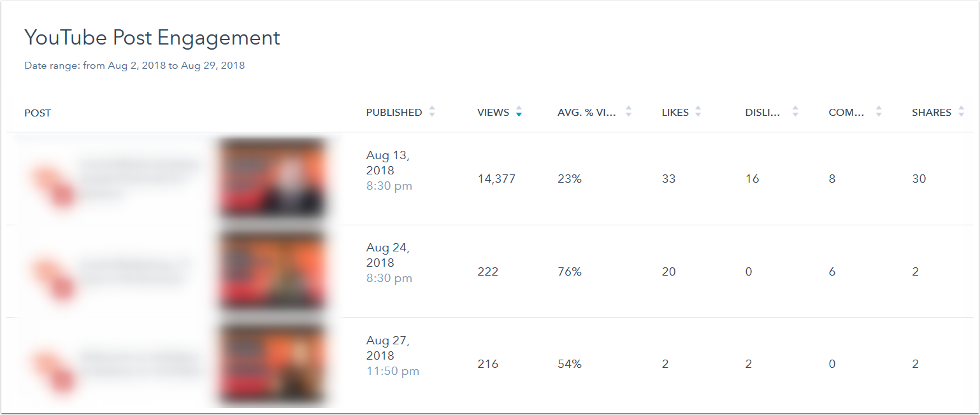Click the VIEWS column header label

[x=493, y=113]
